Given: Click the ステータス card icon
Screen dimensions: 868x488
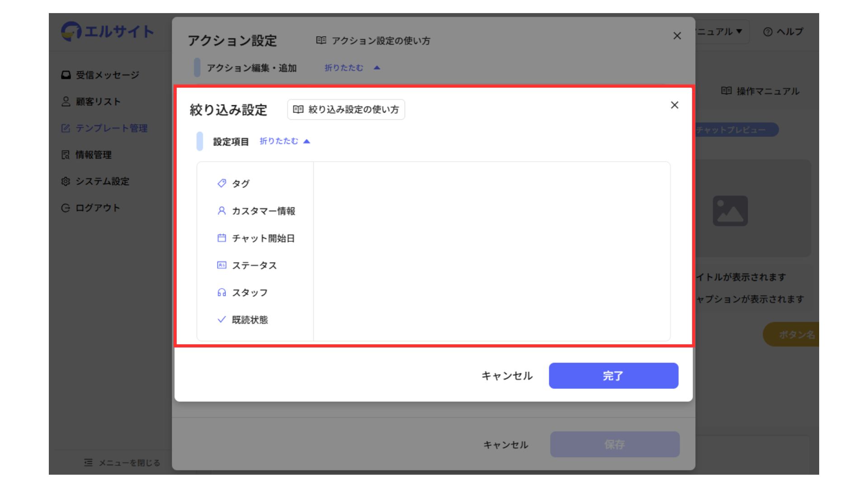Looking at the screenshot, I should point(222,265).
